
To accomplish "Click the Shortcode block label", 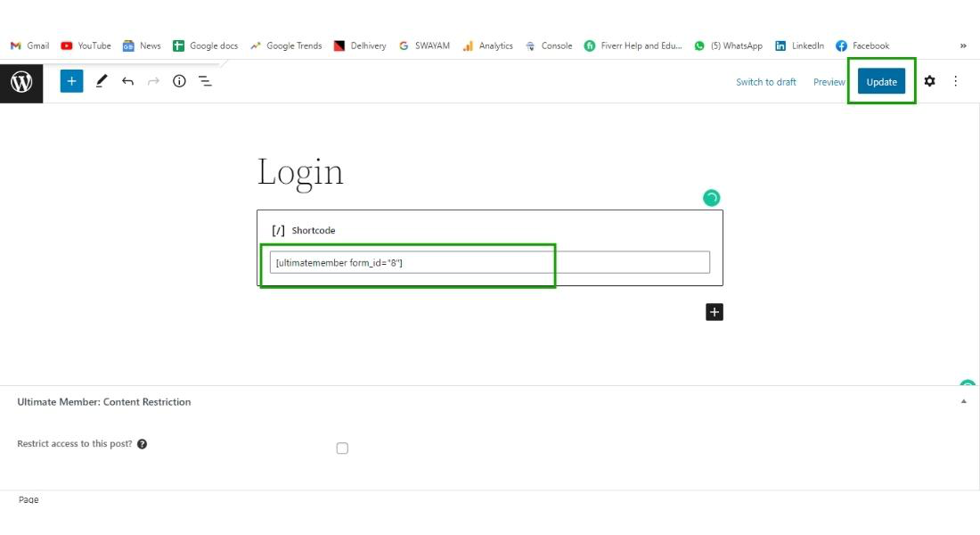I will pyautogui.click(x=313, y=231).
